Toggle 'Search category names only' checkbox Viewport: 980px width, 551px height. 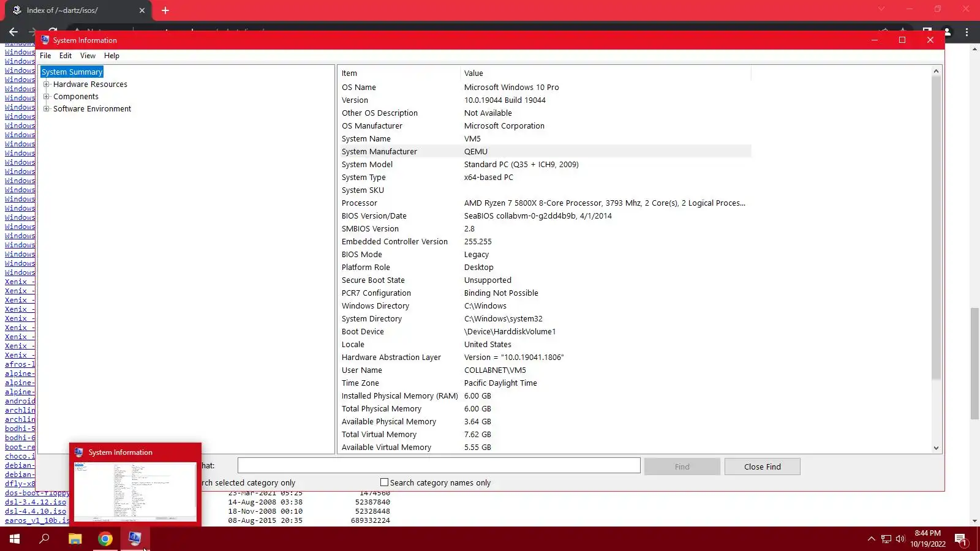pos(384,482)
